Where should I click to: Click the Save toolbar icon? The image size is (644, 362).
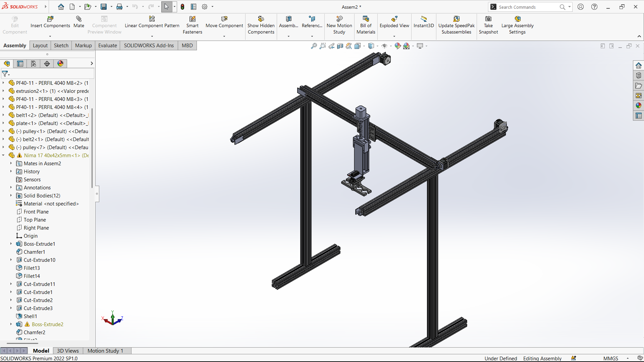pos(104,7)
